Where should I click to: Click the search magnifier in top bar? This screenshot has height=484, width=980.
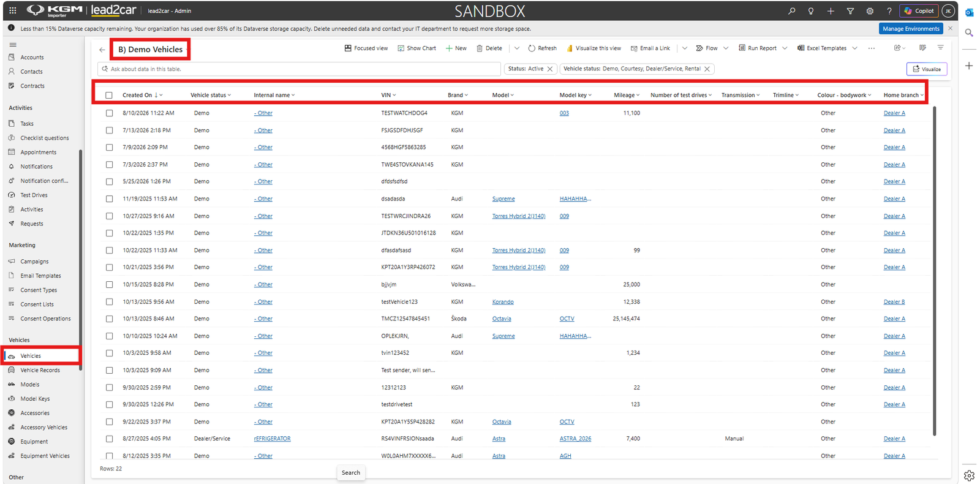[792, 11]
